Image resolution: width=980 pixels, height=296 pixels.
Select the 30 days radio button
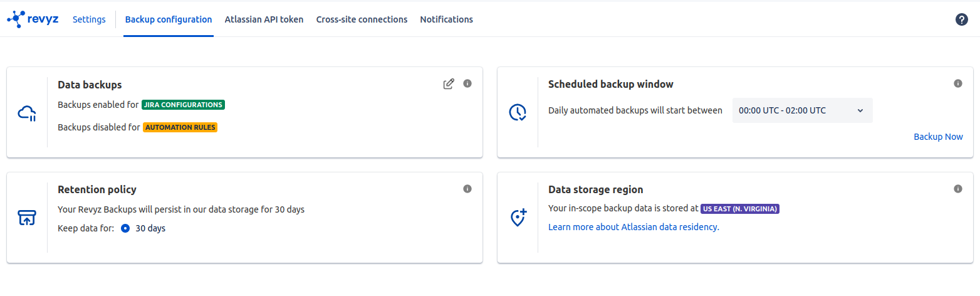tap(125, 228)
